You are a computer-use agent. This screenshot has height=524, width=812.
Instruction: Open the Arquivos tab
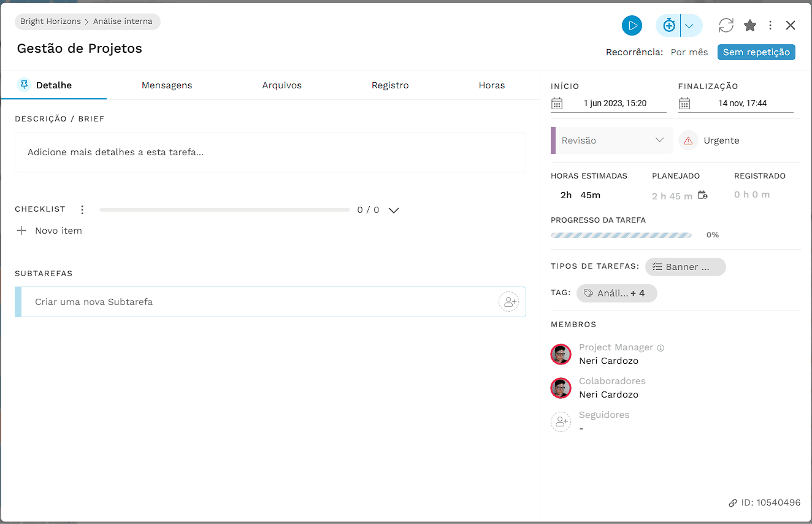click(282, 85)
